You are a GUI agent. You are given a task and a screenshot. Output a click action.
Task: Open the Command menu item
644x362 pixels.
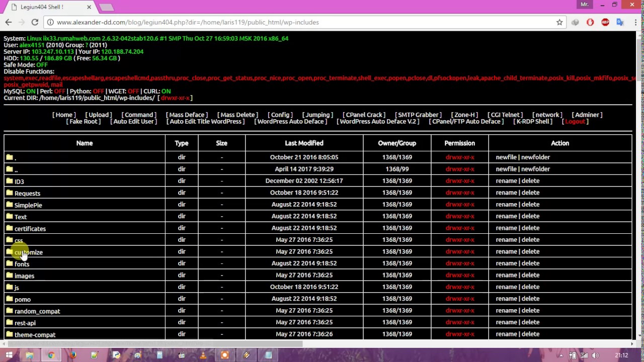pos(139,115)
